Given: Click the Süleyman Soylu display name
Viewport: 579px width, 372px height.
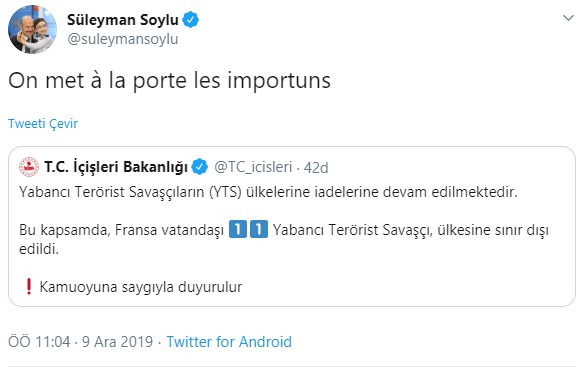Looking at the screenshot, I should (123, 20).
